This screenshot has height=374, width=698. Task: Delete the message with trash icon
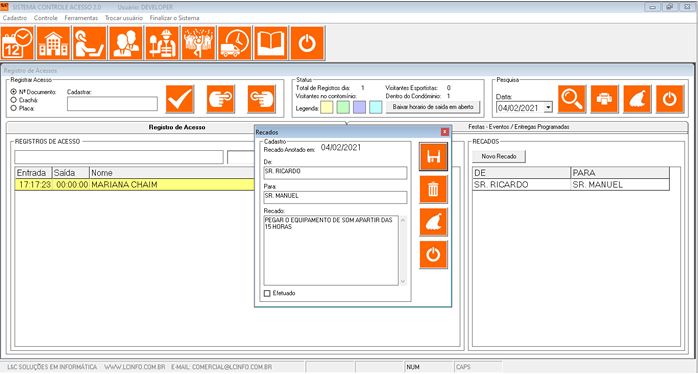433,190
